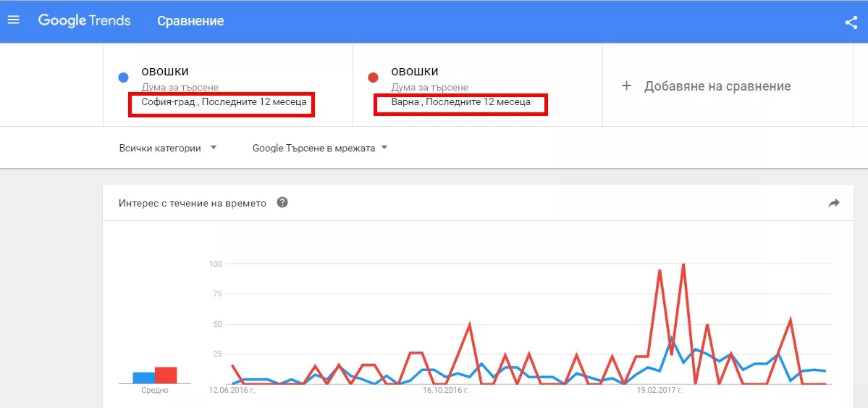
Task: Edit the second овошки search term
Action: 415,72
